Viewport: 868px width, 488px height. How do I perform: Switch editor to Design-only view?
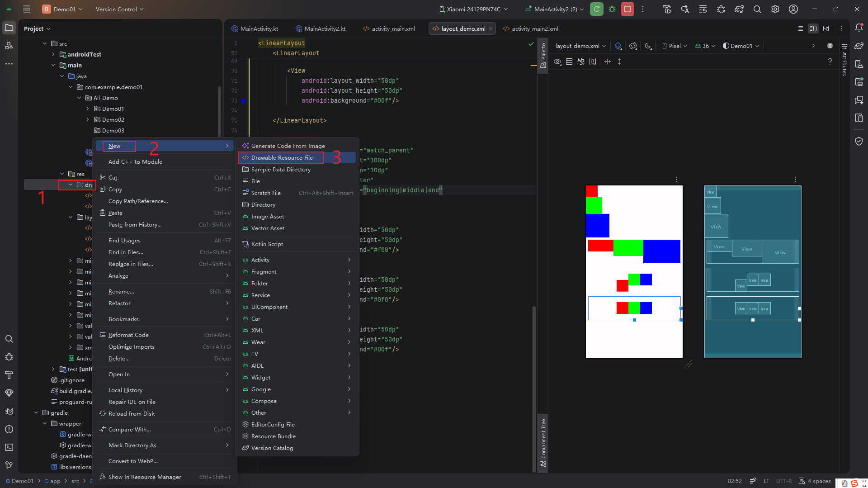[x=826, y=28]
